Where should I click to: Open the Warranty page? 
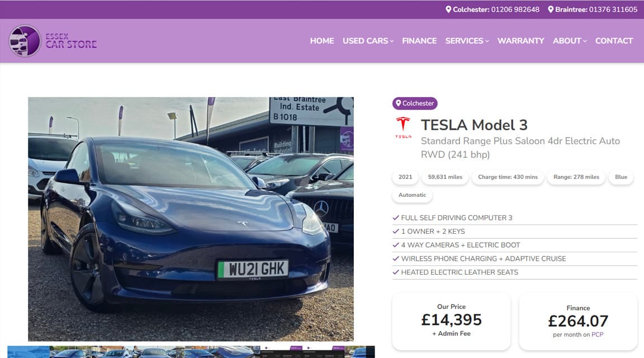tap(521, 41)
